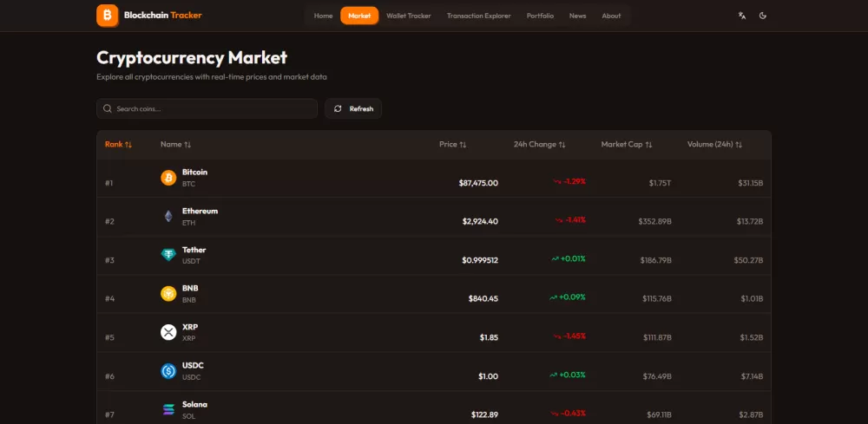Screen dimensions: 868x424
Task: Open the About page
Action: pos(611,16)
